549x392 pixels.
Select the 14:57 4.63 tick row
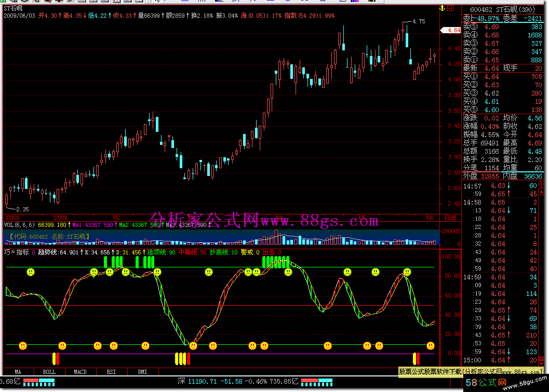click(x=500, y=185)
